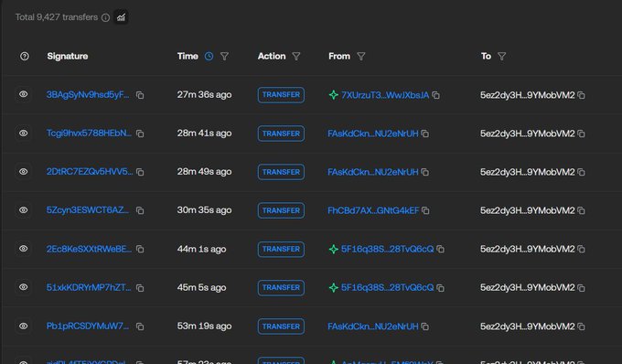Open the transfers chart icon
This screenshot has height=364, width=622.
pyautogui.click(x=121, y=17)
